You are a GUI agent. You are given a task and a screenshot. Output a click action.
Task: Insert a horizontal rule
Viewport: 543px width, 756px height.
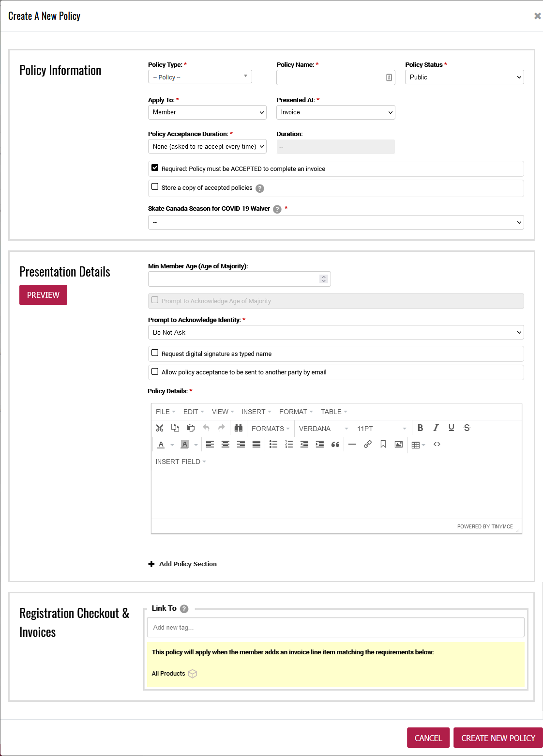(x=352, y=444)
